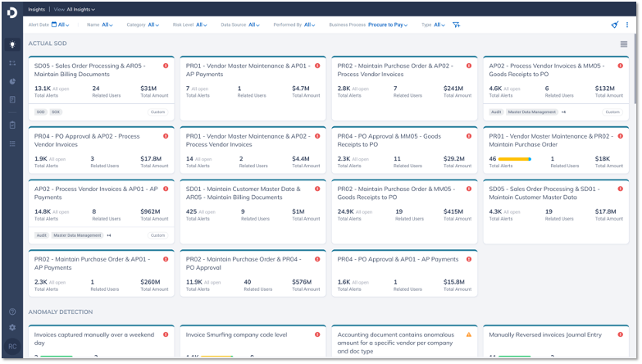Click Master Data Management tag on AP02 & AP01 card

pos(77,236)
